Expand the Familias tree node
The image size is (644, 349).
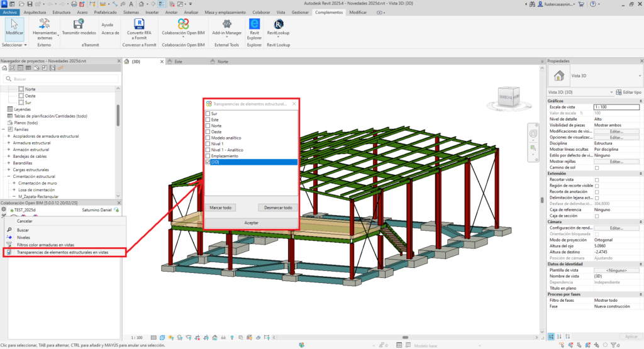pyautogui.click(x=4, y=129)
